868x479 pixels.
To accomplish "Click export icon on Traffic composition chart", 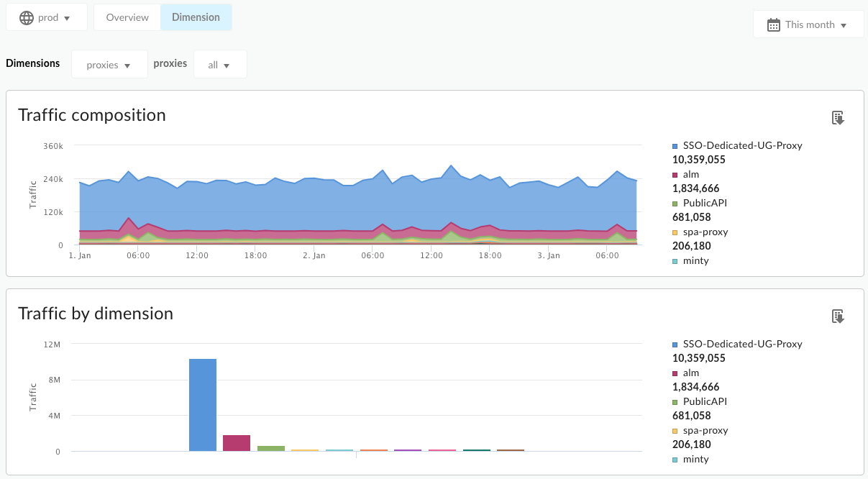I will (x=838, y=117).
